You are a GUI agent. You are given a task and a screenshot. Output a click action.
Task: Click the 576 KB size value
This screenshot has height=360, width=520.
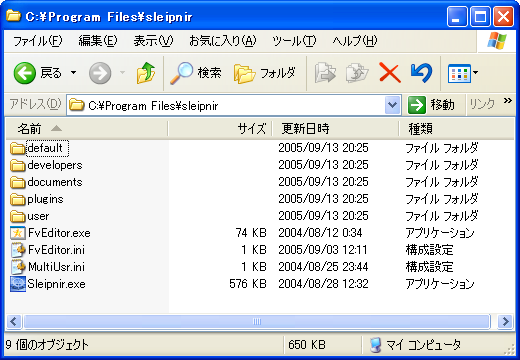248,284
